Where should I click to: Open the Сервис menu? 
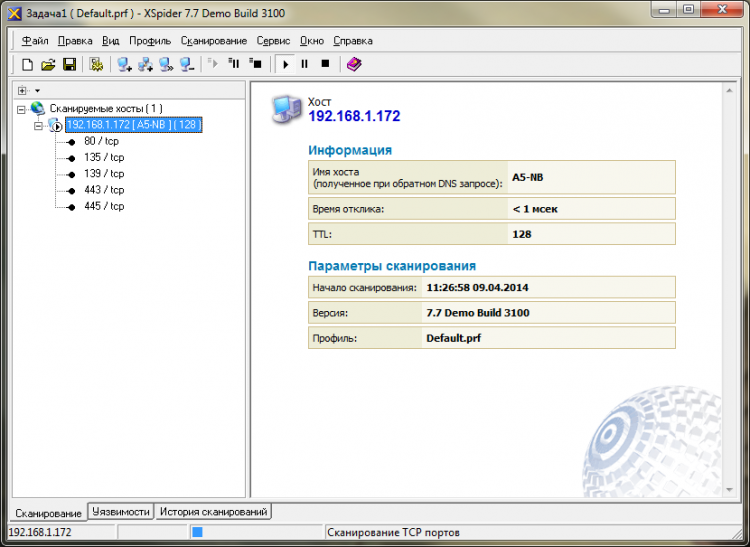pyautogui.click(x=273, y=41)
